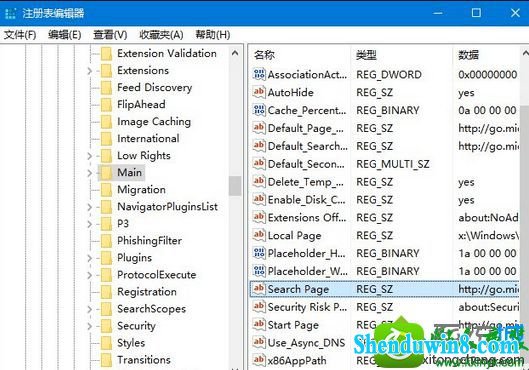
Task: Select the Migration folder icon
Action: click(107, 190)
